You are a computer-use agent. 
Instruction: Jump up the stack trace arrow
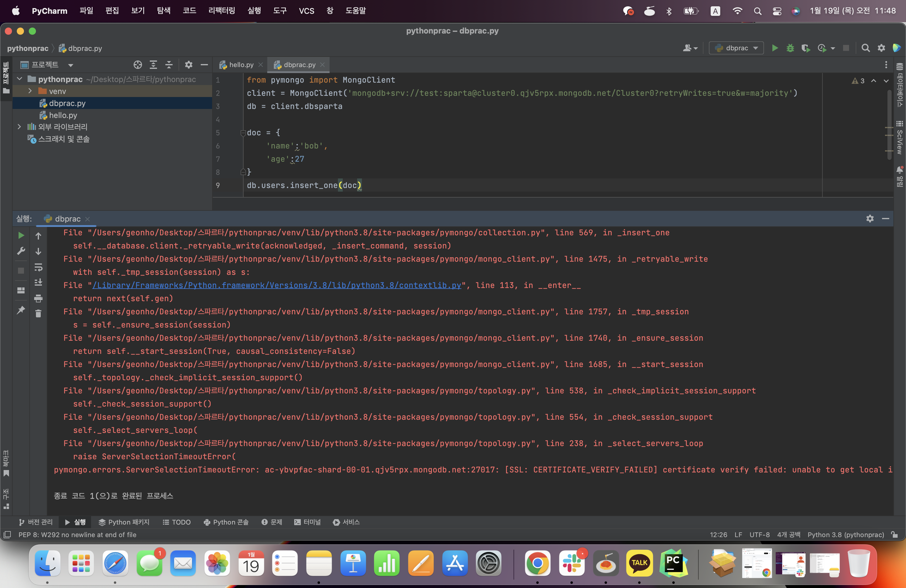tap(38, 236)
